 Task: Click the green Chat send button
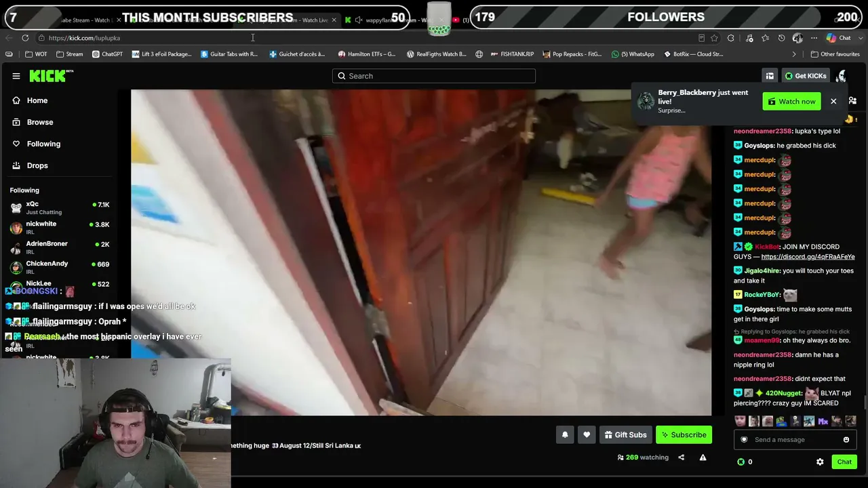coord(844,462)
